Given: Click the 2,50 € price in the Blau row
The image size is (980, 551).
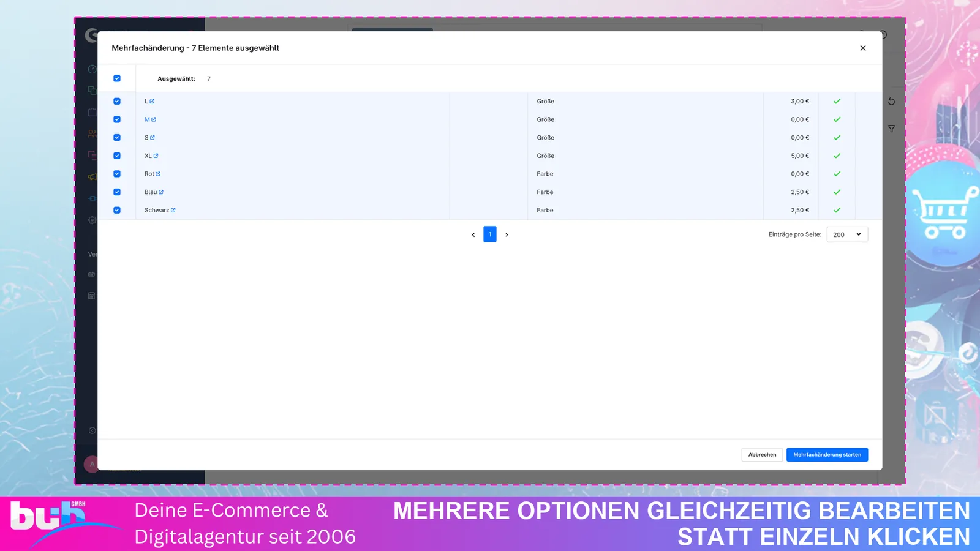Looking at the screenshot, I should (800, 192).
